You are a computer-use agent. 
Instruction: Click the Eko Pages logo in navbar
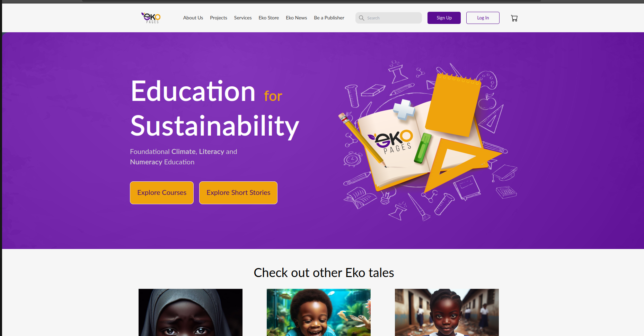pyautogui.click(x=151, y=18)
